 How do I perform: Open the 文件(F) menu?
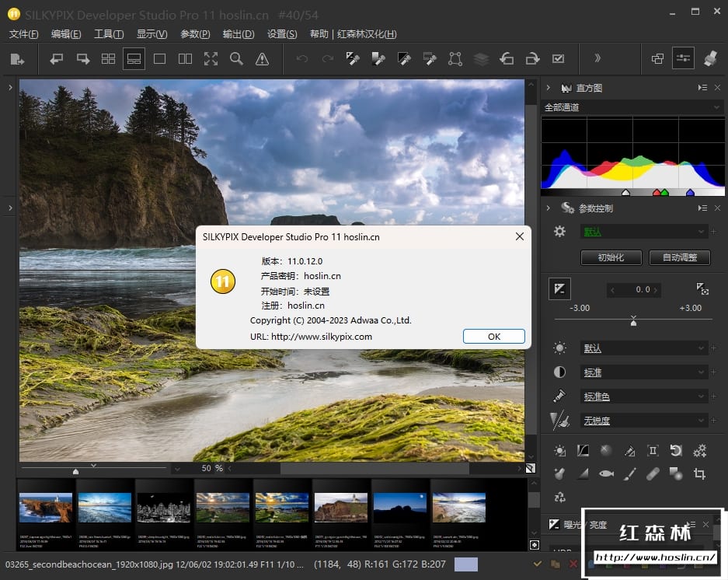pyautogui.click(x=23, y=34)
